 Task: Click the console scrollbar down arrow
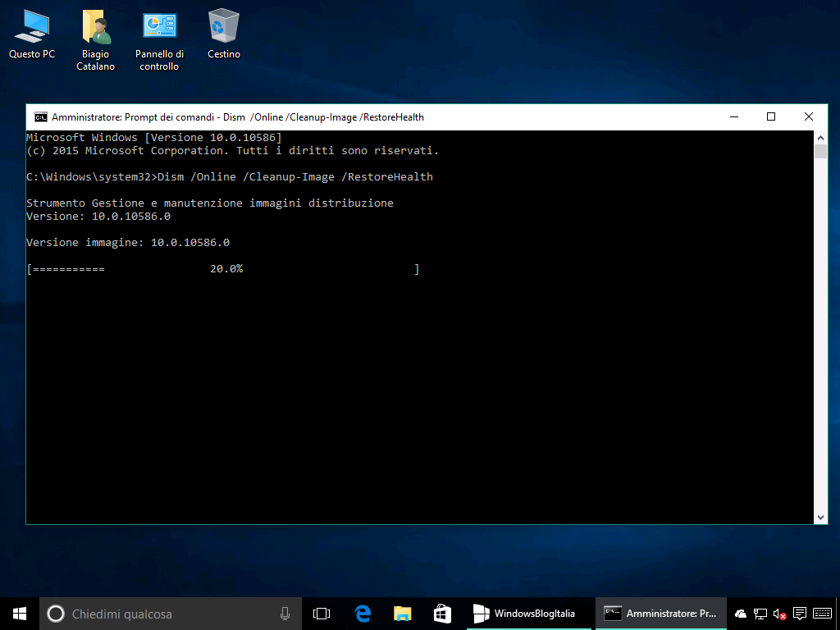tap(820, 517)
